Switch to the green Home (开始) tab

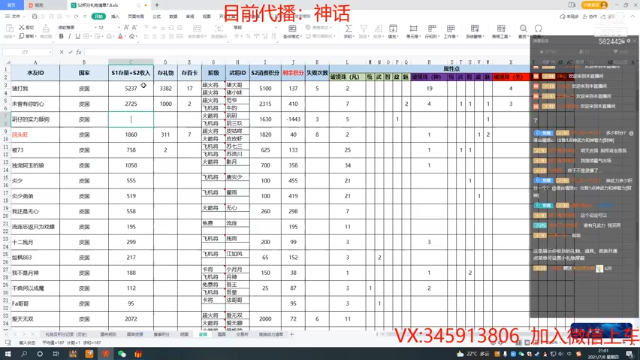tap(98, 16)
